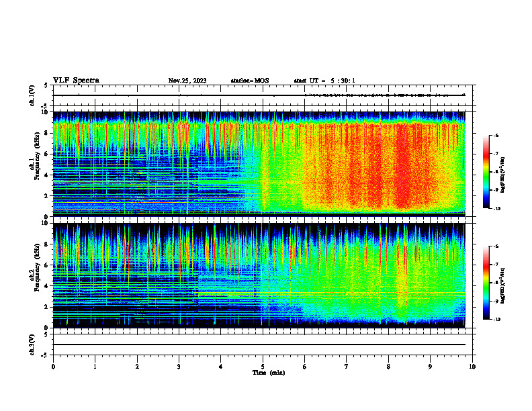Select time axis tick label "3"

179,367
